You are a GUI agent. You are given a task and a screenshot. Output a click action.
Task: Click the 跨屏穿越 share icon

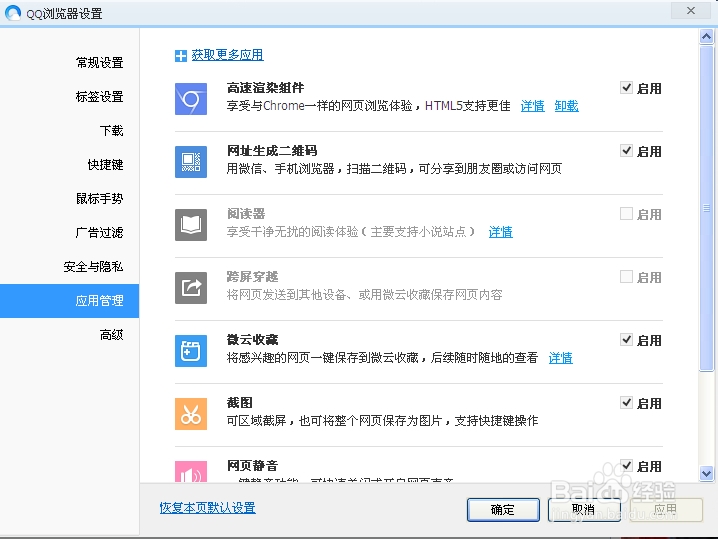(x=191, y=288)
